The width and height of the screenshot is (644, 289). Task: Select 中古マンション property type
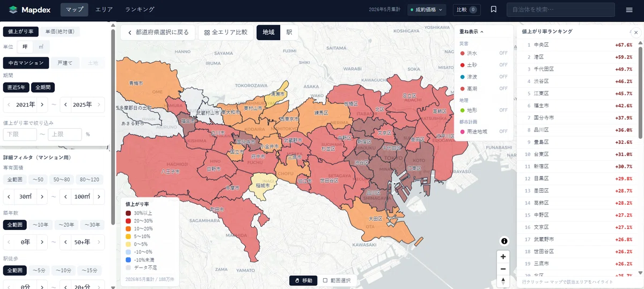click(x=26, y=63)
